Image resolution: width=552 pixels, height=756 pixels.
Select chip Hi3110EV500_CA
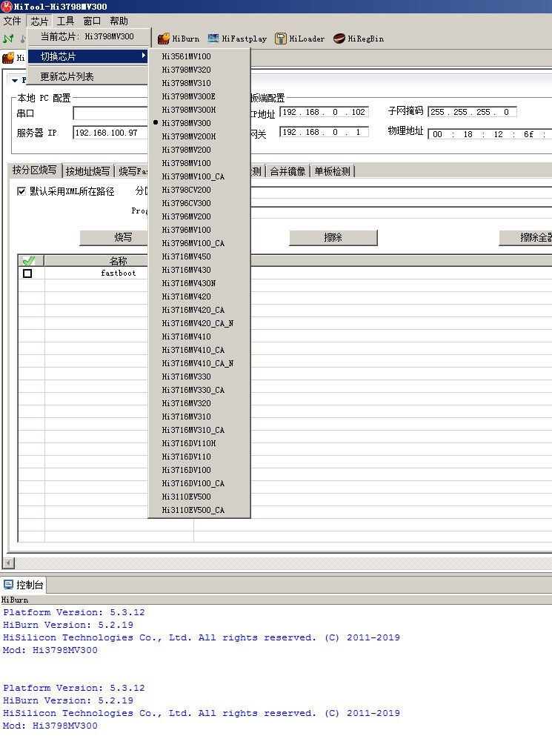tap(199, 510)
